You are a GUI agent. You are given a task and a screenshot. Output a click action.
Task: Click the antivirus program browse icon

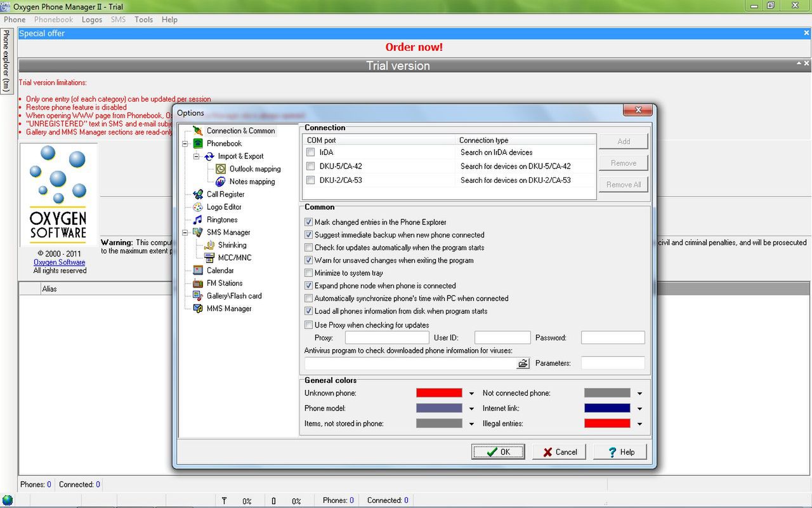[x=523, y=363]
